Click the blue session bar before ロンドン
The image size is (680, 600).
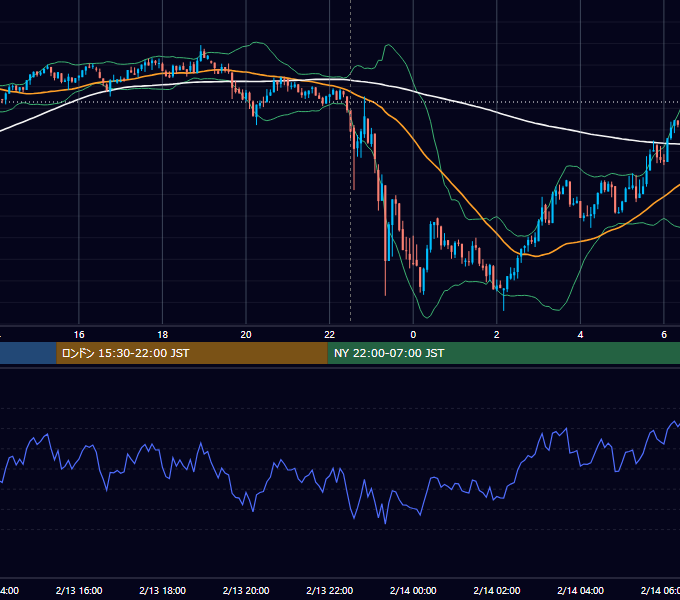(28, 353)
